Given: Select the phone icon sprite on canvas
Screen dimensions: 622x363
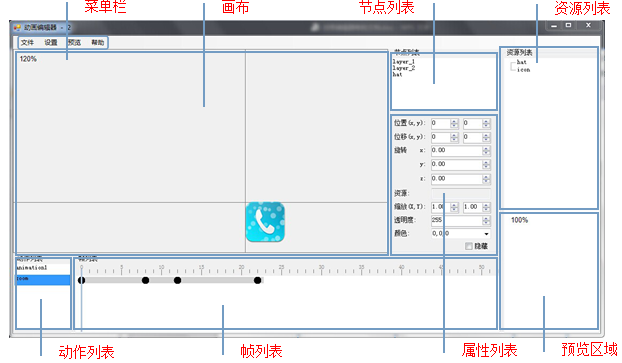Looking at the screenshot, I should pyautogui.click(x=265, y=222).
